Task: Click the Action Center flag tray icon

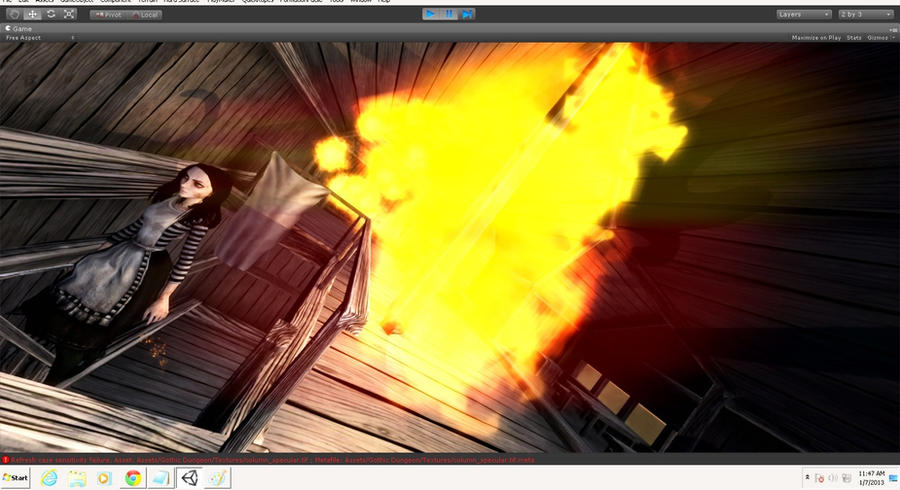Action: [x=820, y=478]
